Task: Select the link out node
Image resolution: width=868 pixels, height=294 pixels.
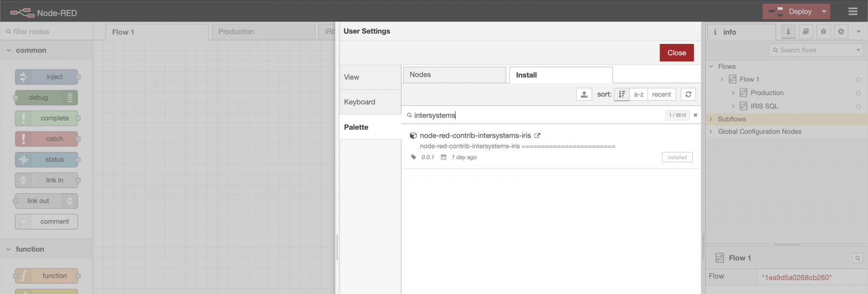Action: click(x=47, y=201)
